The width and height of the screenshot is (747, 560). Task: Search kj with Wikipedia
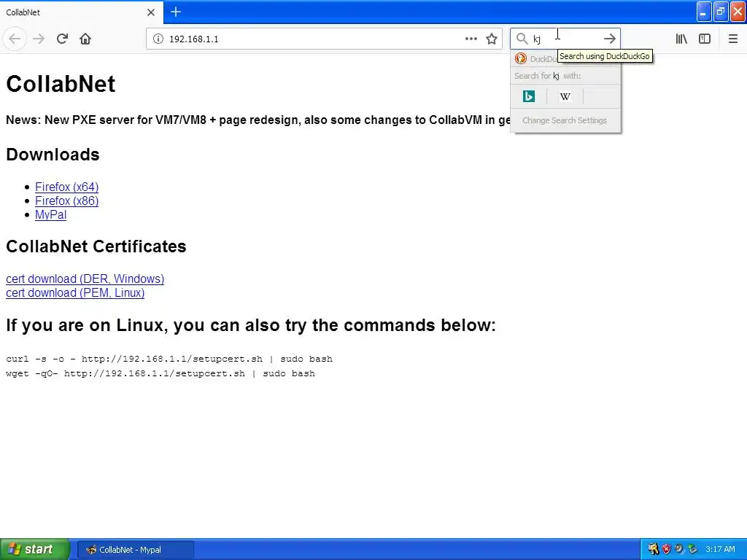click(565, 96)
